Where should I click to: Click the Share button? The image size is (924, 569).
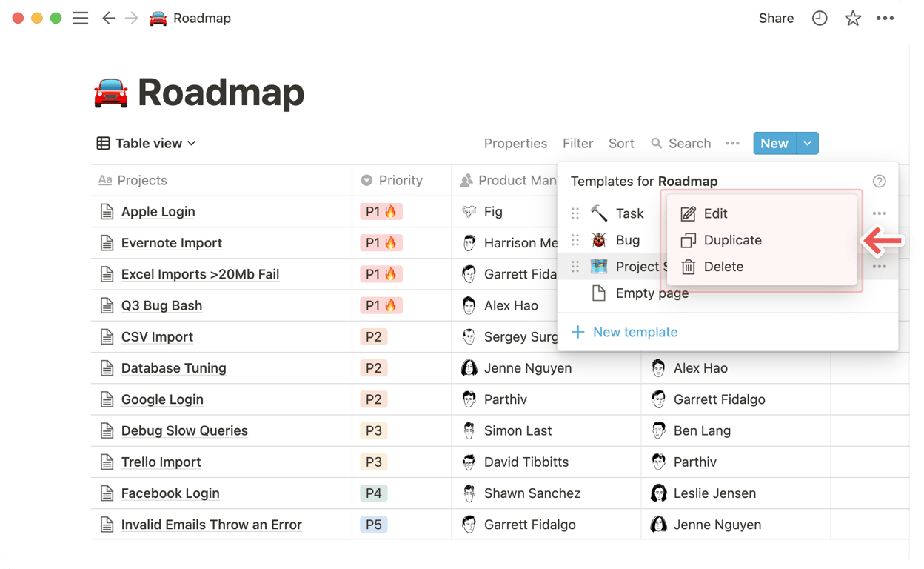776,19
